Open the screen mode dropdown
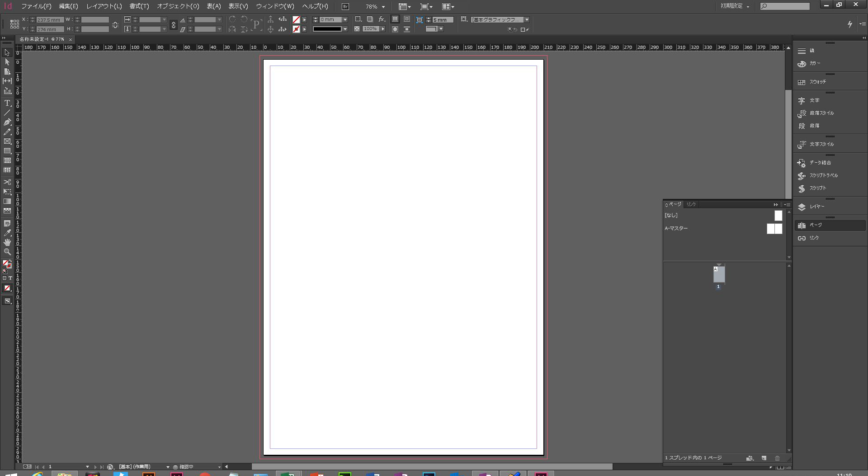The image size is (868, 476). [x=426, y=7]
